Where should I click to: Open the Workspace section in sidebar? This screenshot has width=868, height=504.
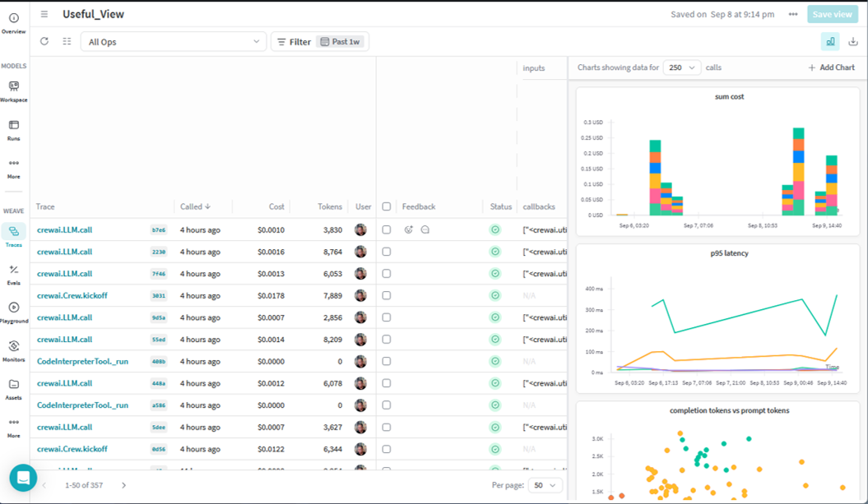14,90
